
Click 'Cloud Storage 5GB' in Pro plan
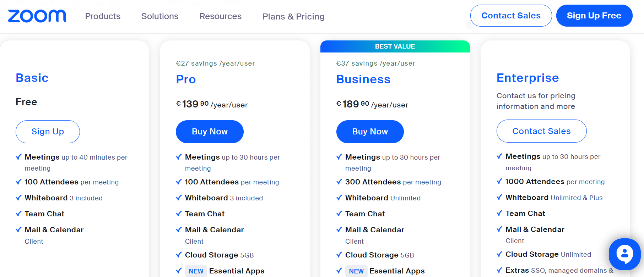pyautogui.click(x=219, y=255)
